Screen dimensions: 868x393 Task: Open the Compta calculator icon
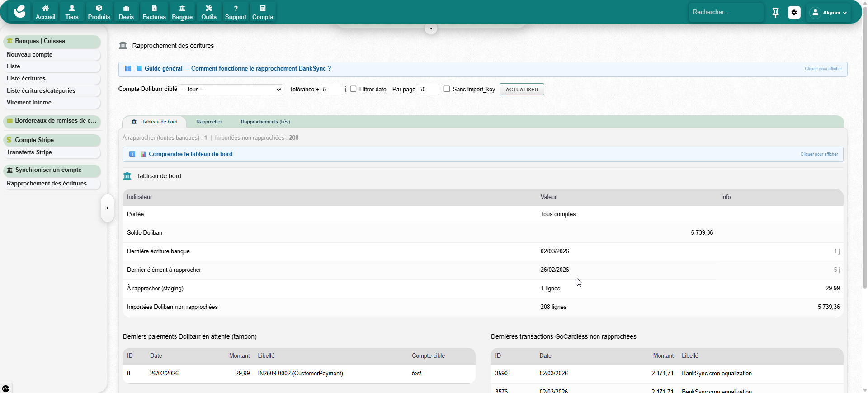[x=262, y=9]
